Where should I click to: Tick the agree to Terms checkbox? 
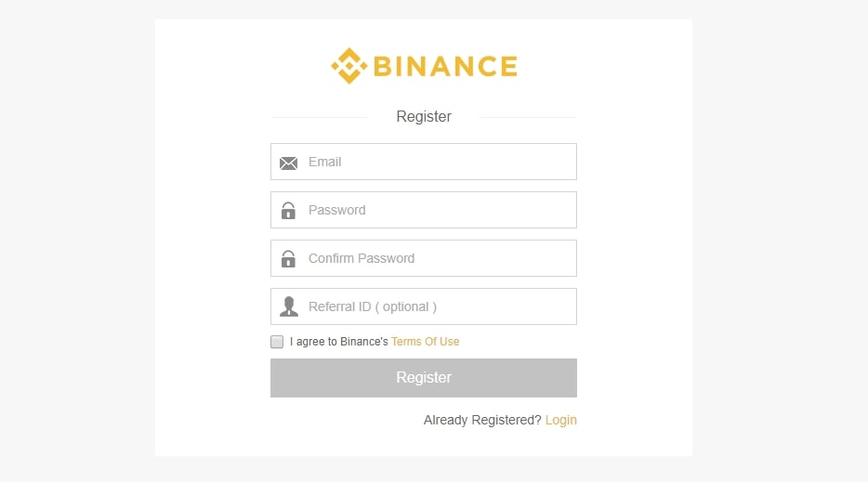[x=277, y=342]
